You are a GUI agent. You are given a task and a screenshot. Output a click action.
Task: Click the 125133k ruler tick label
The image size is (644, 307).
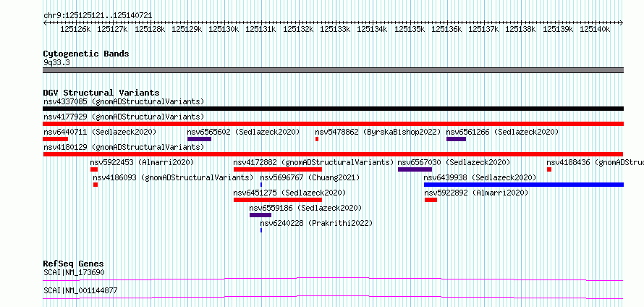point(335,29)
